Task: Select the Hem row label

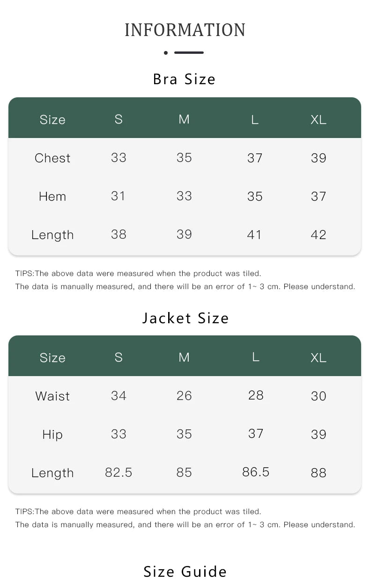Action: 52,196
